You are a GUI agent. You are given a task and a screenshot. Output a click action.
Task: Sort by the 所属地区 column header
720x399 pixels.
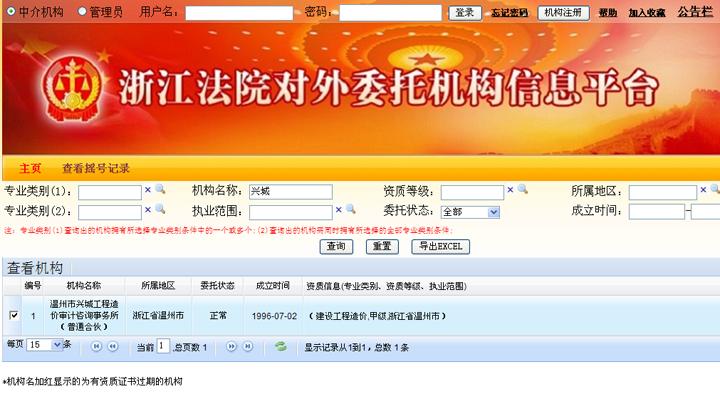click(158, 286)
